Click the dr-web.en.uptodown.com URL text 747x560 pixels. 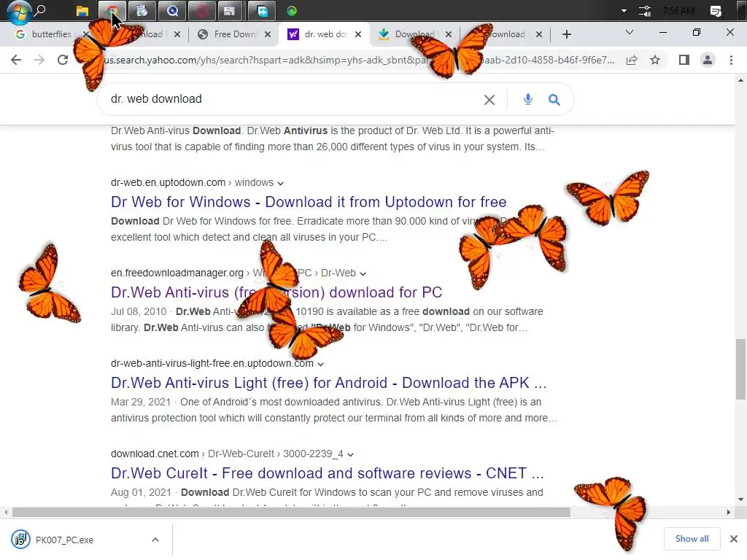tap(169, 182)
